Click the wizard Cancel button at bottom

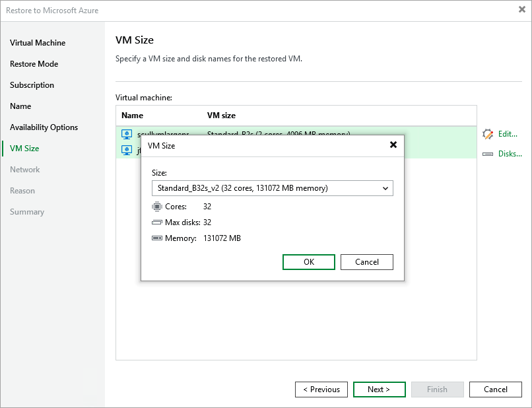click(495, 390)
